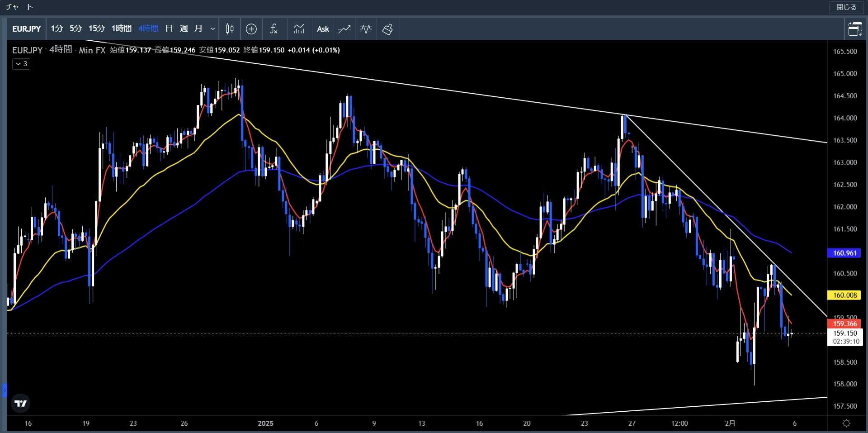Toggle the Ask price setting

point(323,29)
